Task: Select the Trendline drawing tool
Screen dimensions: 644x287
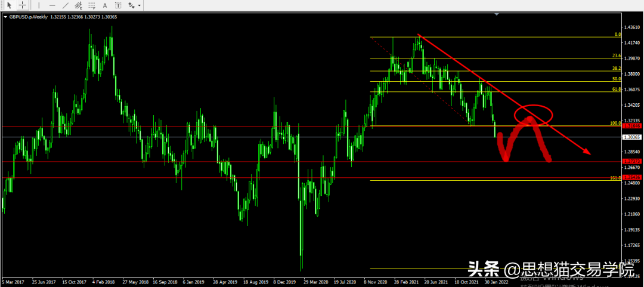Action: click(66, 5)
